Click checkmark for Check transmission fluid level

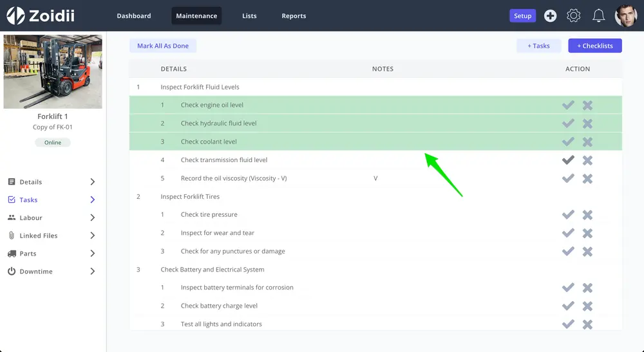click(568, 160)
